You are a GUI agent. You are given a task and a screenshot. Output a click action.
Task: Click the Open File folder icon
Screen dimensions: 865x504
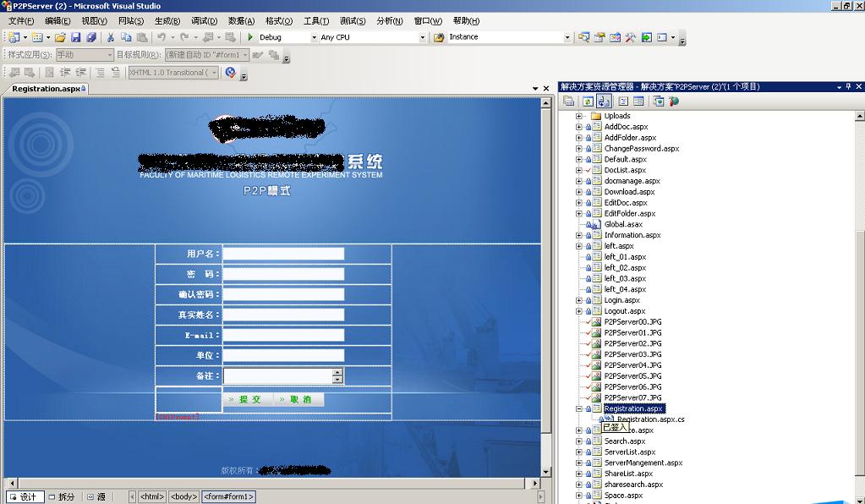coord(60,37)
